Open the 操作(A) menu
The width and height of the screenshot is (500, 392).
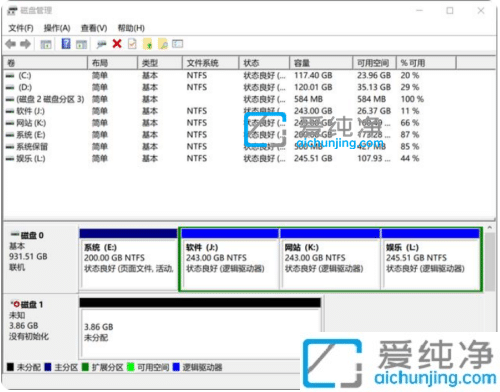pyautogui.click(x=57, y=28)
